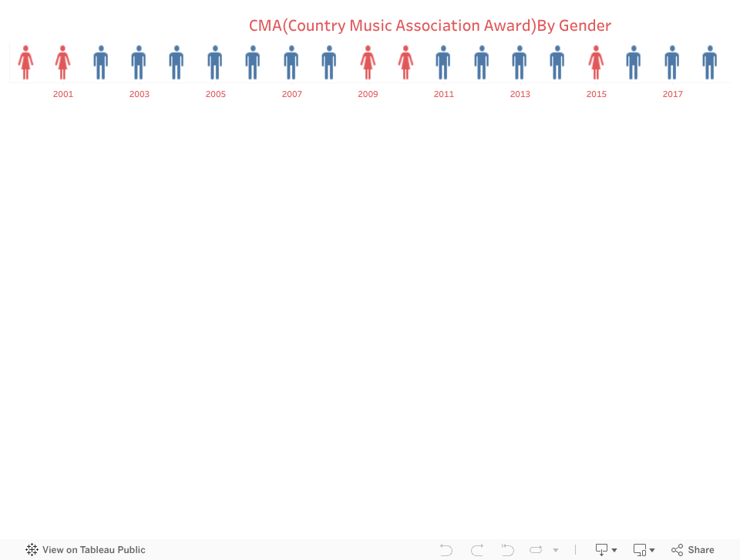Click the CMA By Gender chart title

430,25
